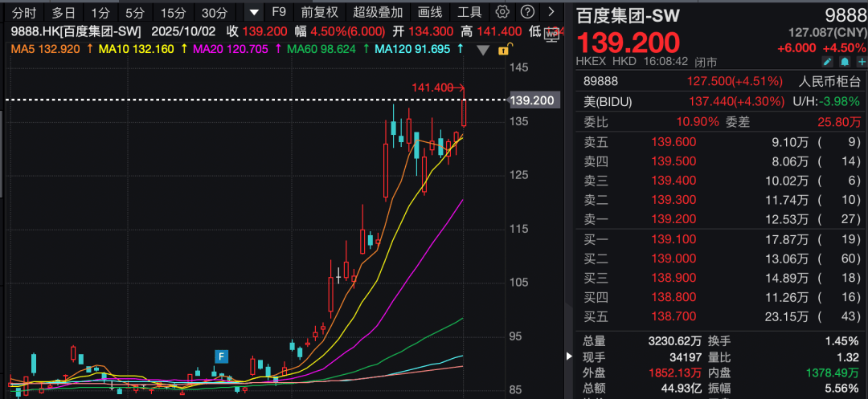Click the pencil edit icon beside price
868x399 pixels.
(828, 61)
